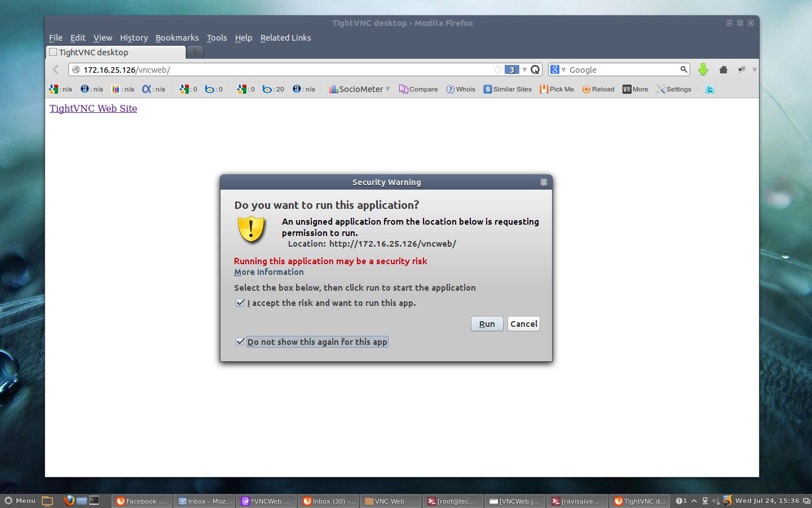Click the Cancel button
812x508 pixels.
(x=524, y=323)
